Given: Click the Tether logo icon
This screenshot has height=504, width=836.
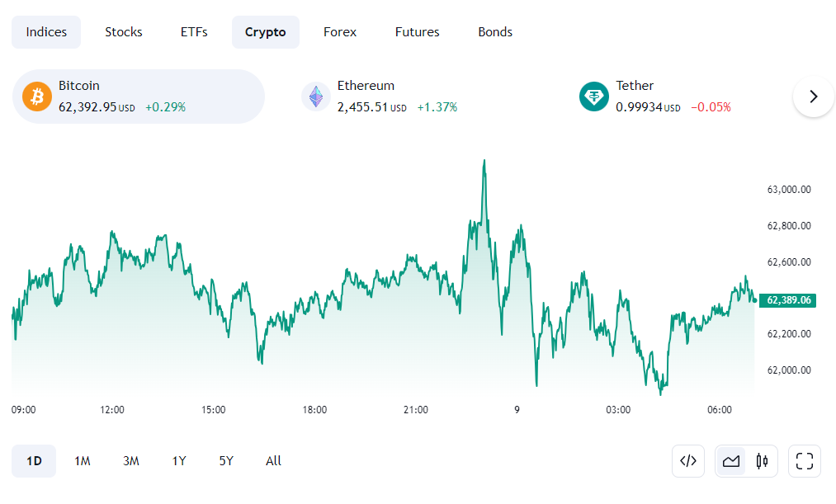Looking at the screenshot, I should click(594, 97).
